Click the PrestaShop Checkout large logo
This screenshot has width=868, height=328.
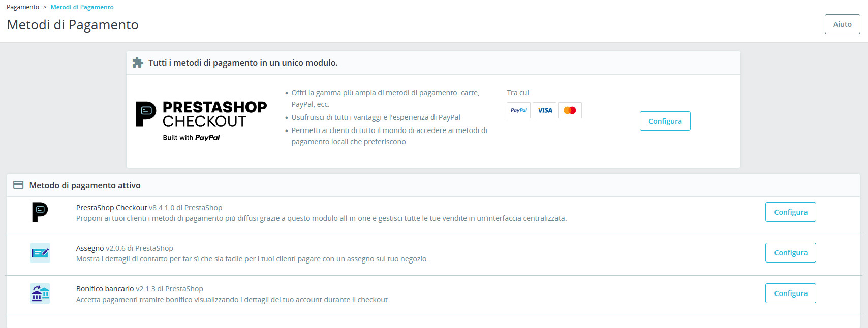point(201,121)
